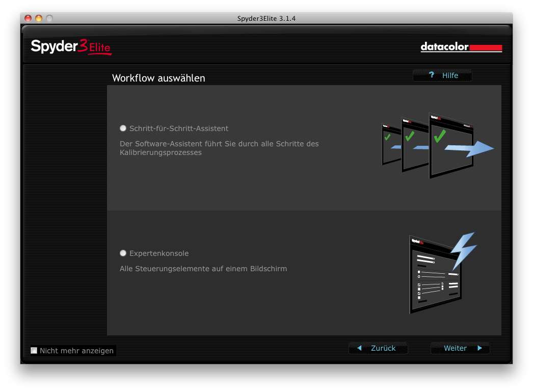Viewport: 533px width, 392px height.
Task: Click the Spyder3Elite 3.1.4 window title
Action: [x=266, y=18]
